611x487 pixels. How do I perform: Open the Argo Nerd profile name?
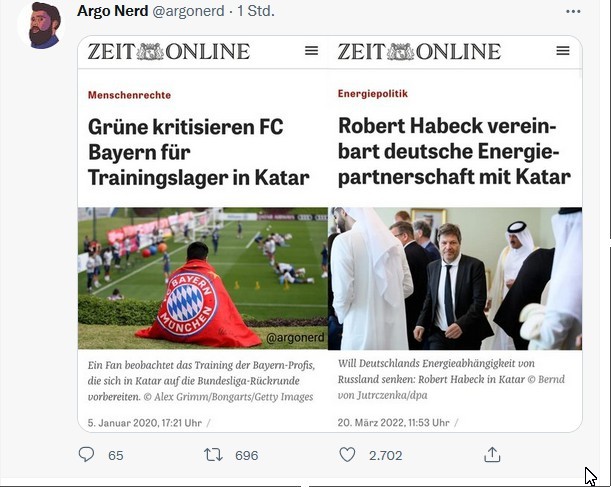113,11
